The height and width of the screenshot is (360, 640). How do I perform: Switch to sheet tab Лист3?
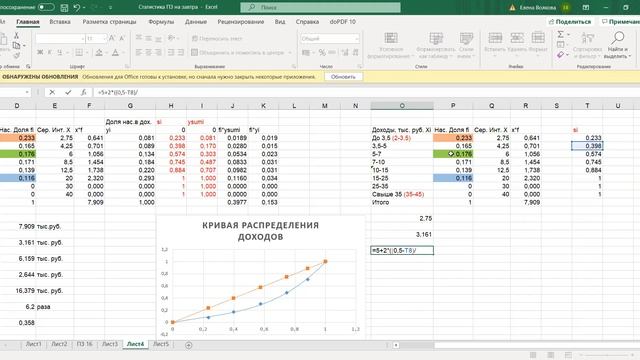click(110, 344)
